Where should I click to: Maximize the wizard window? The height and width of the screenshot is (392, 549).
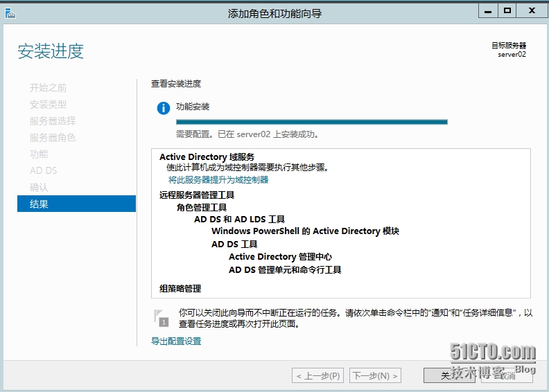tap(507, 11)
